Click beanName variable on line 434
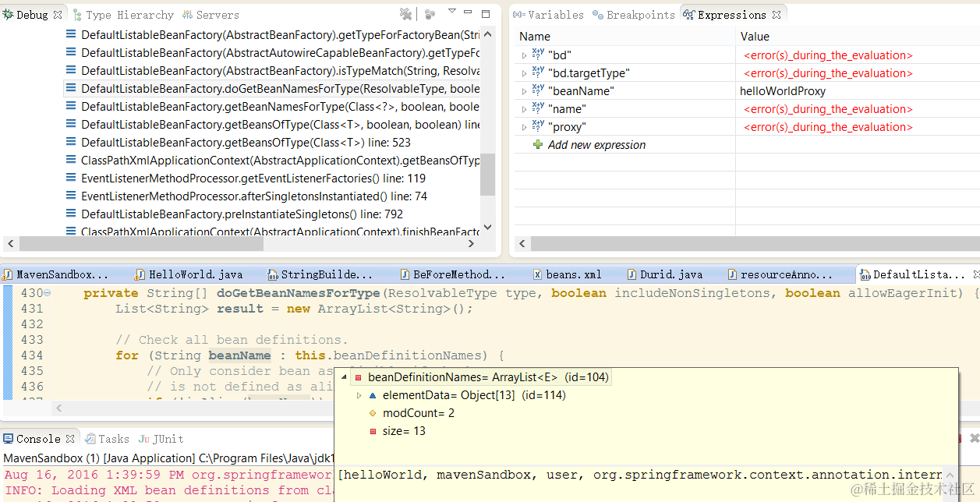 tap(240, 355)
